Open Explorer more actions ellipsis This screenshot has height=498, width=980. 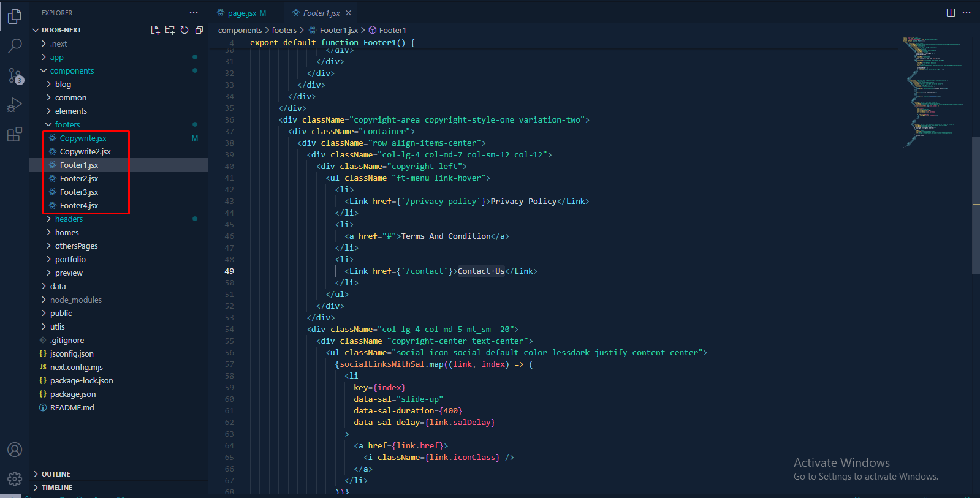coord(194,13)
